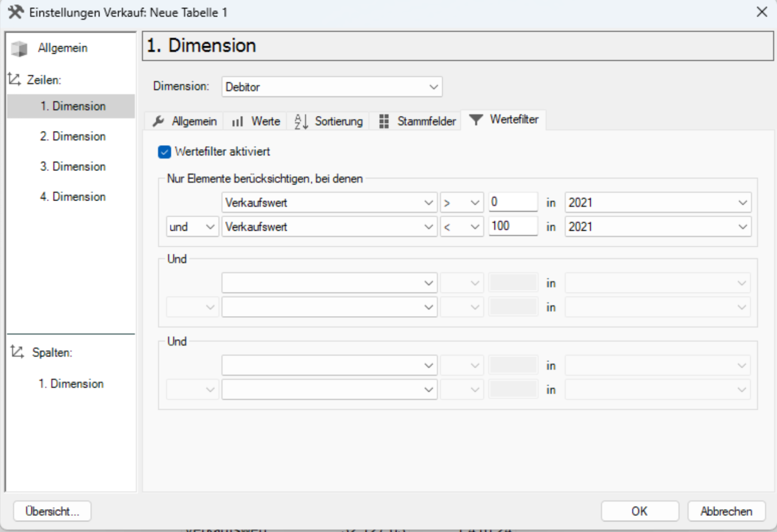777x532 pixels.
Task: Open second field dropdown in the last Und group
Action: [x=329, y=389]
